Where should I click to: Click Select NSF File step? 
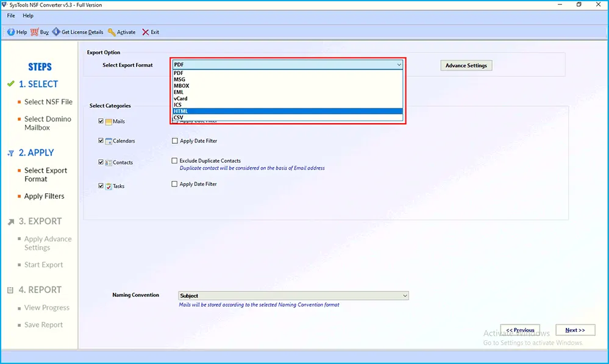48,102
